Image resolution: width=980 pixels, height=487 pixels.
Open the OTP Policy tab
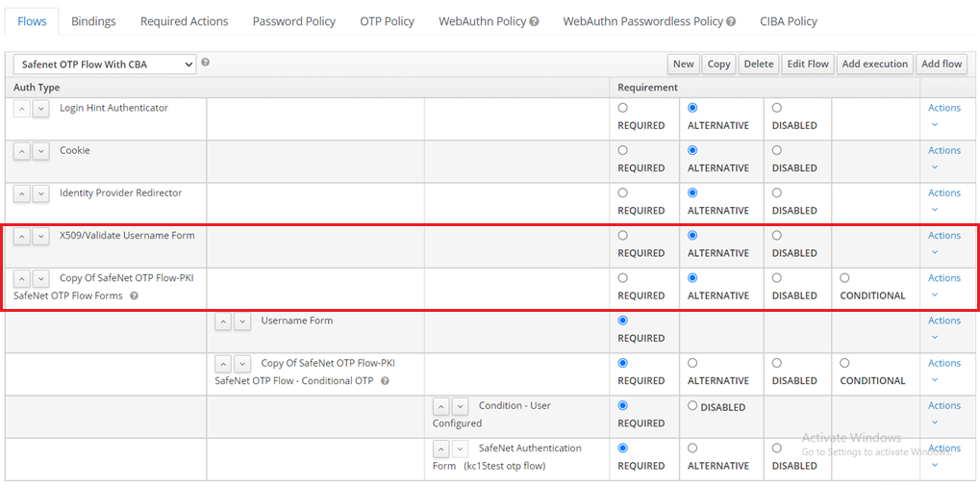click(x=387, y=21)
